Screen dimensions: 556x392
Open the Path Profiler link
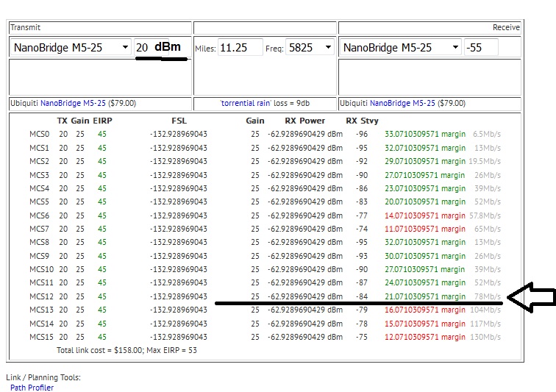pos(32,388)
